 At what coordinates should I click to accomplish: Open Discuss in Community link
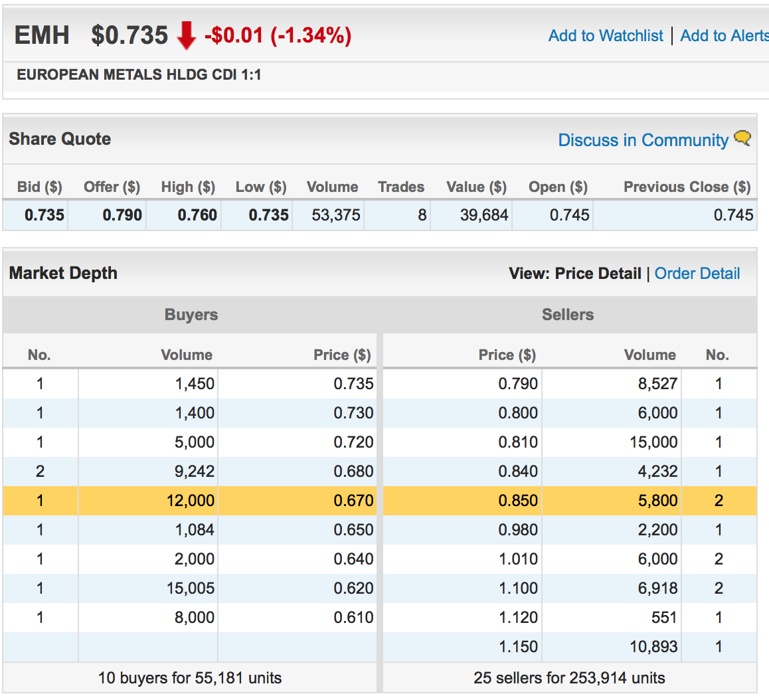pyautogui.click(x=643, y=140)
